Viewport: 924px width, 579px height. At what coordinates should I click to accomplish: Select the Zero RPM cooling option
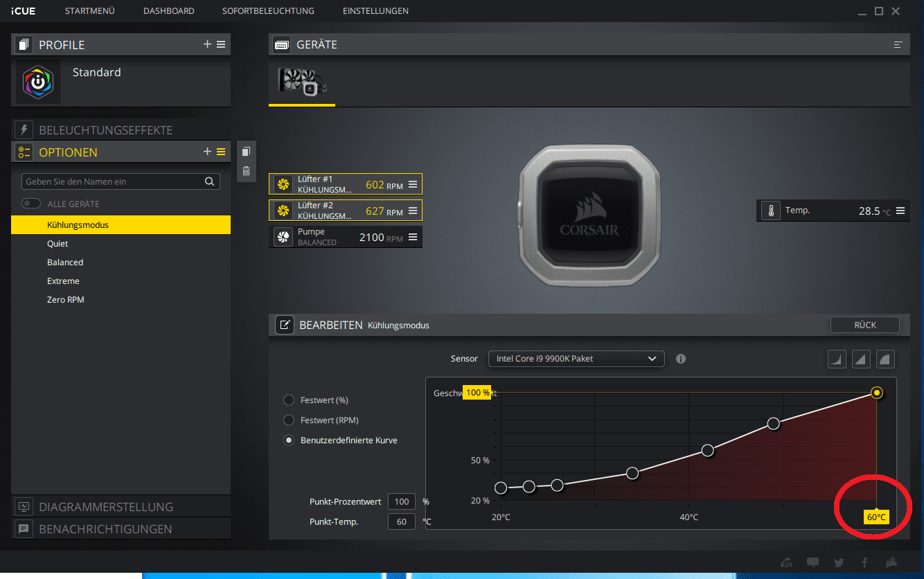[x=121, y=300]
